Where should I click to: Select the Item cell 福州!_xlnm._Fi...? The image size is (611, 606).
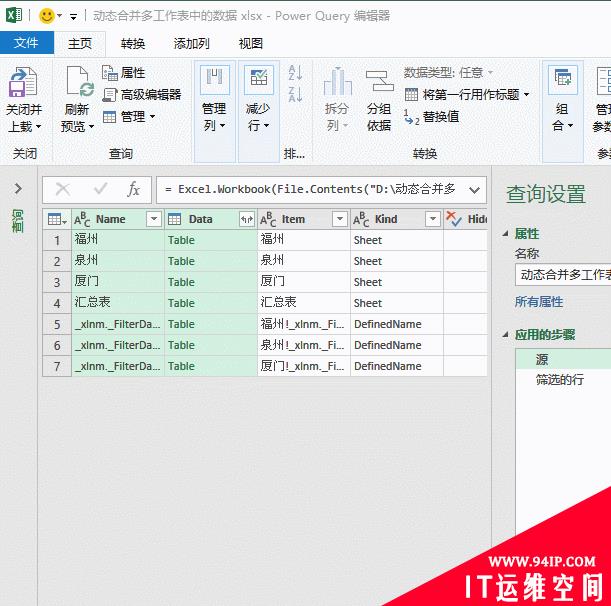(304, 324)
